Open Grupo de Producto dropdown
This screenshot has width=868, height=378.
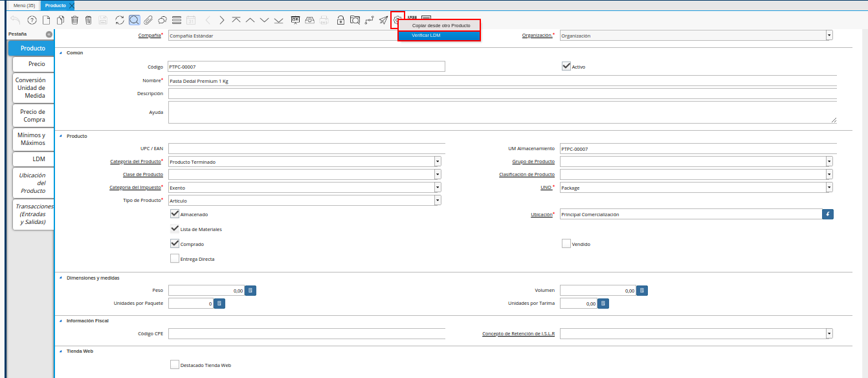[829, 161]
